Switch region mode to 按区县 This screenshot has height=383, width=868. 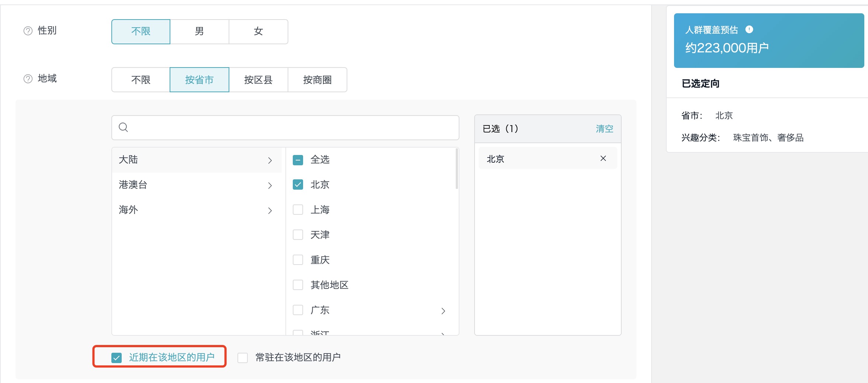[x=258, y=80]
